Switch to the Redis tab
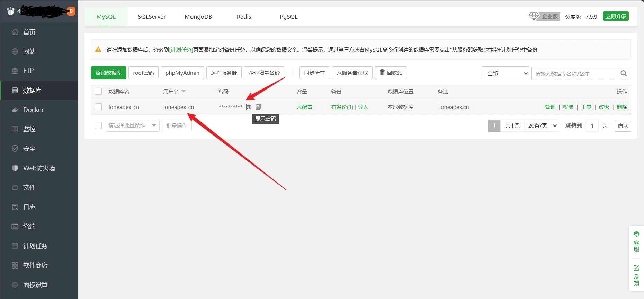Viewport: 644px width, 299px height. 244,17
